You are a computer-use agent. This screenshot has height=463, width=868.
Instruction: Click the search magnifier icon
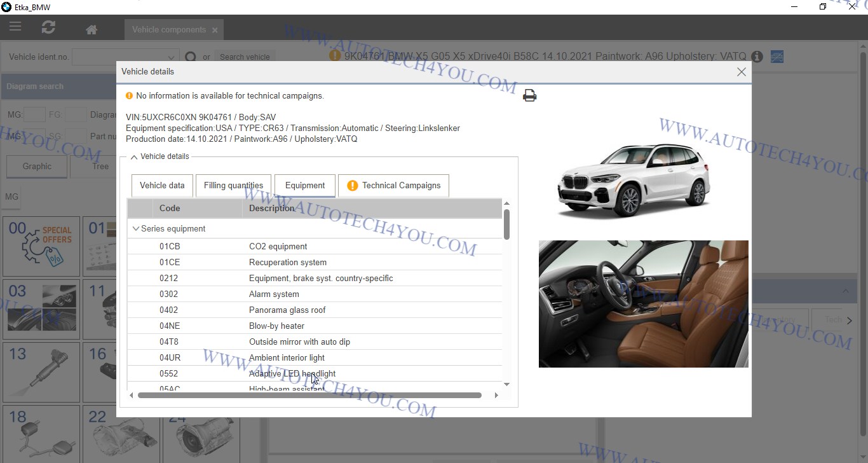pos(191,57)
